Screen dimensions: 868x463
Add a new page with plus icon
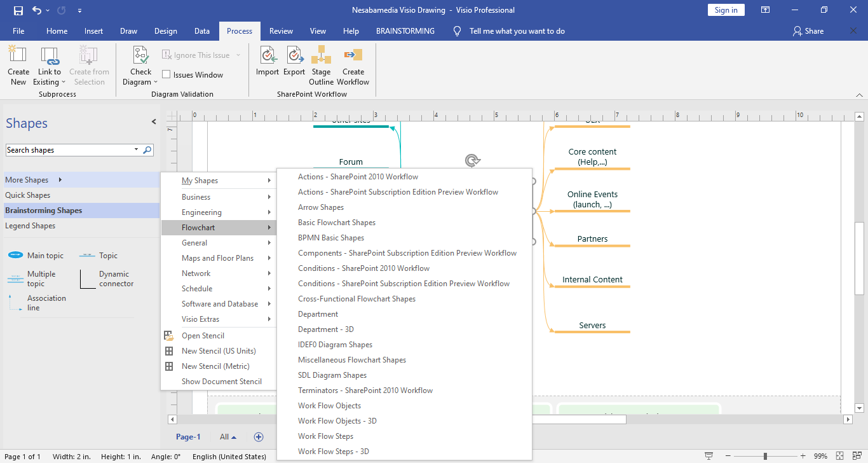(259, 437)
